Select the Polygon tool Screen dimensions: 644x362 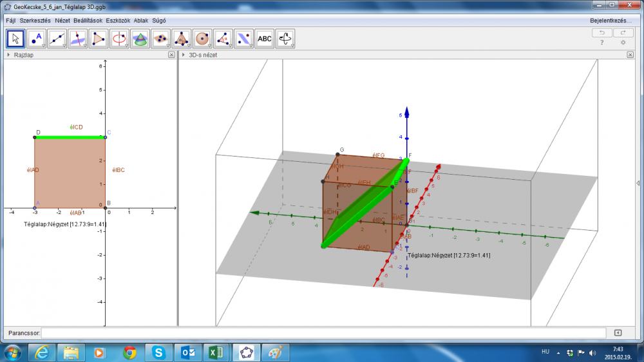(x=99, y=39)
